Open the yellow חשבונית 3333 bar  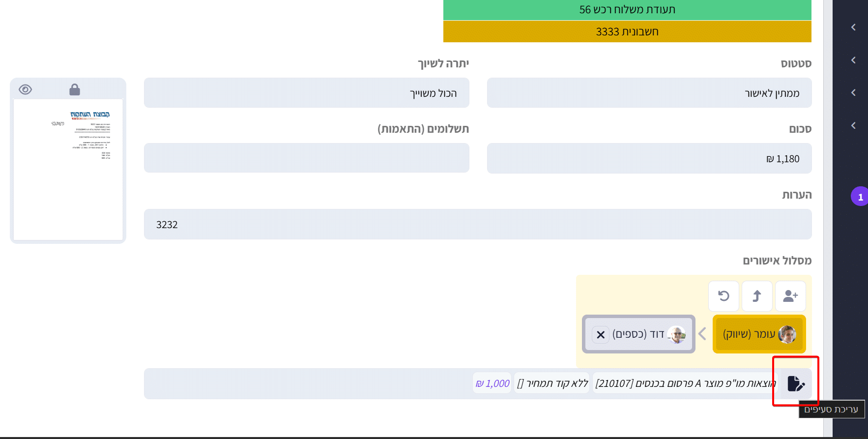tap(627, 31)
